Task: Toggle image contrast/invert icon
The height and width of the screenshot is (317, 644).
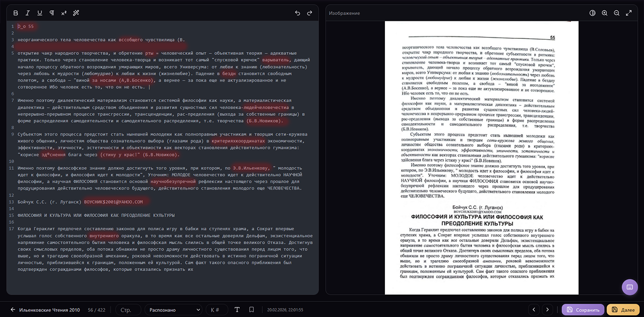Action: pos(592,13)
